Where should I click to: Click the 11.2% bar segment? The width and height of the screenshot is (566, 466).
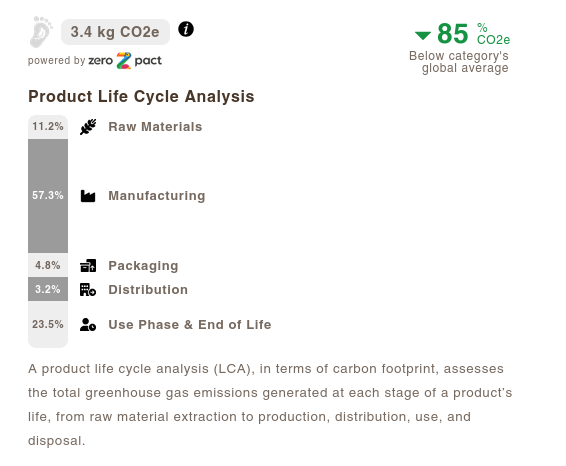pos(48,127)
